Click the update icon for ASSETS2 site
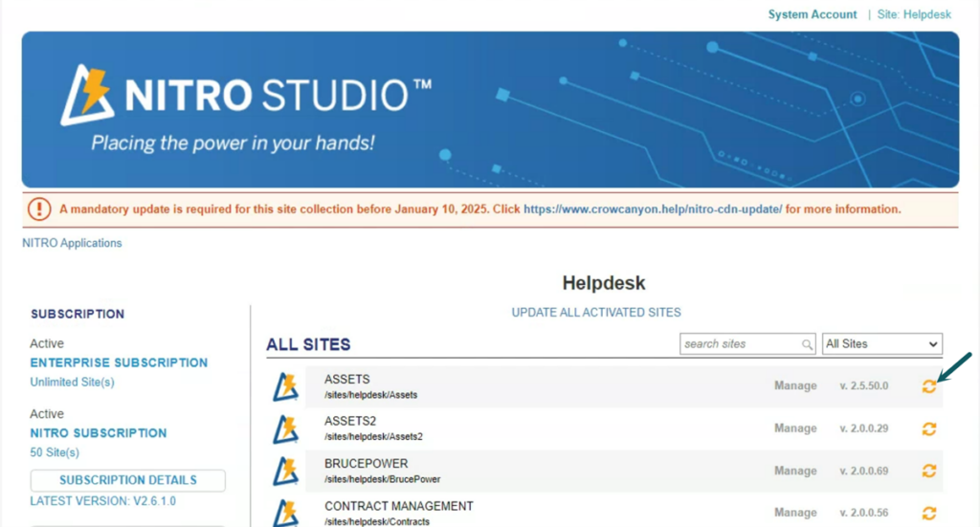 pyautogui.click(x=928, y=429)
